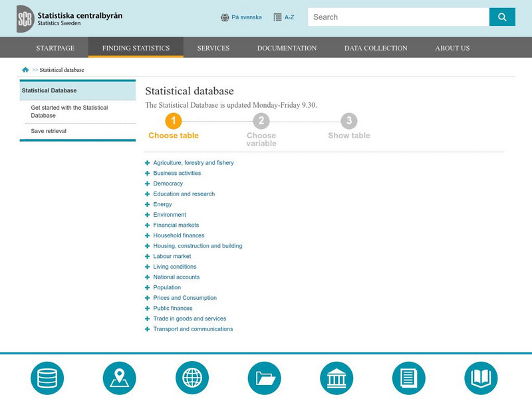Select the Save retrieval sidebar link
Screen dimensions: 532x399
coord(49,131)
